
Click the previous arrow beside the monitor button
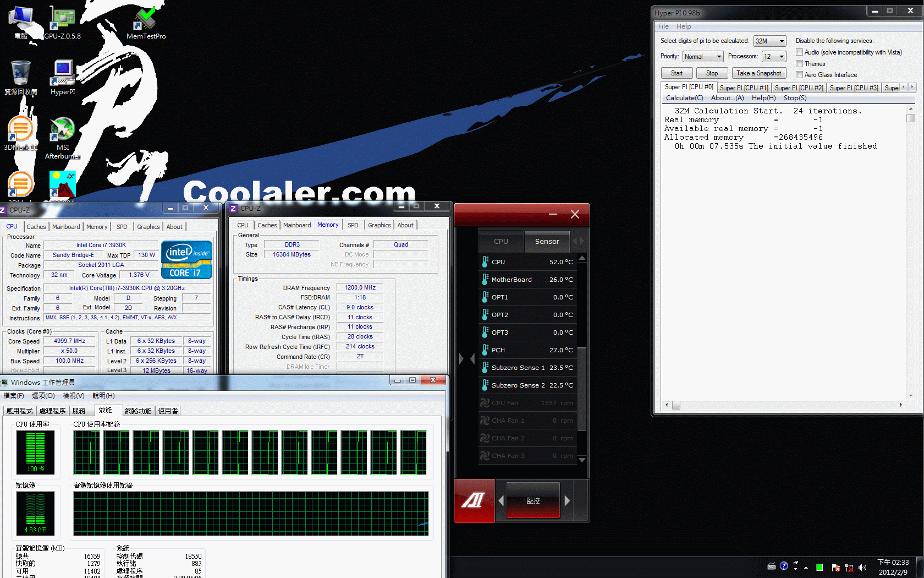click(x=501, y=501)
